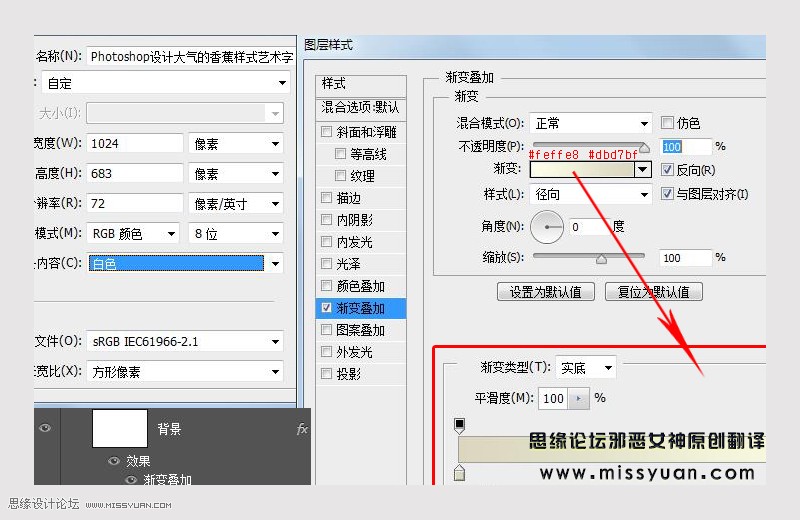This screenshot has width=800, height=520.
Task: Enable the 仿色 checkbox
Action: [x=666, y=122]
